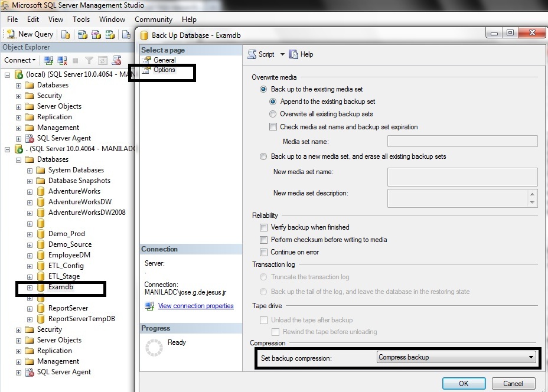Click the (local) server node icon

coord(18,74)
